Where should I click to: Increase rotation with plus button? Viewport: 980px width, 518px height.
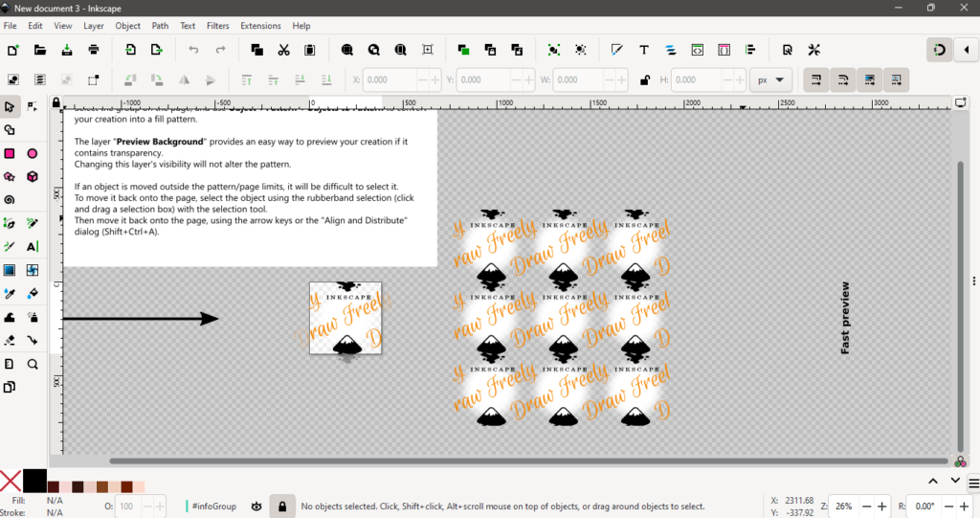tap(964, 507)
